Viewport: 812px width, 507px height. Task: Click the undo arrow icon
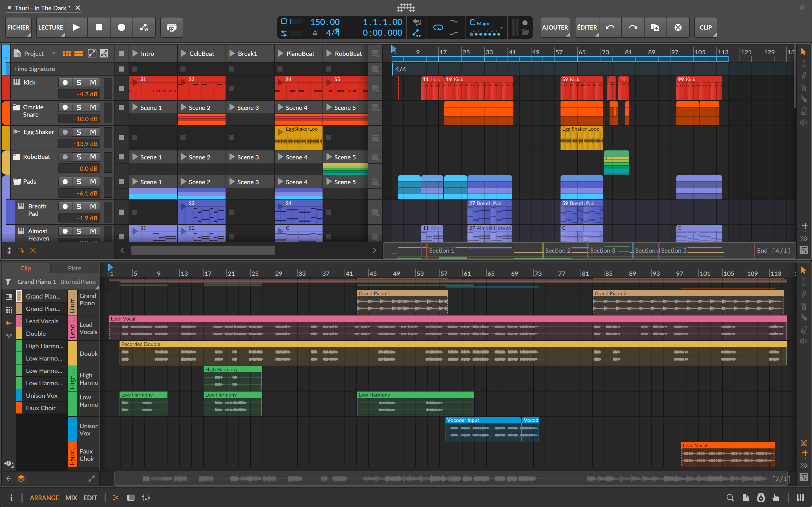(x=610, y=27)
